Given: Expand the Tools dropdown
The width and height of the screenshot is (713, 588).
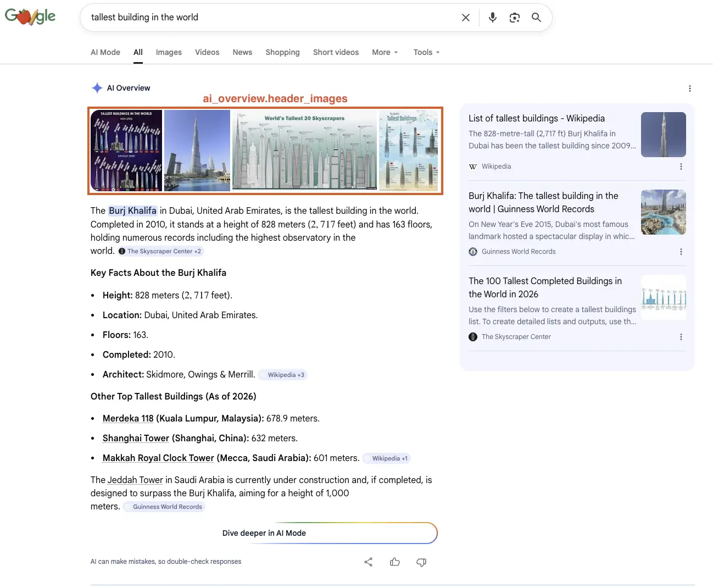Looking at the screenshot, I should coord(427,52).
